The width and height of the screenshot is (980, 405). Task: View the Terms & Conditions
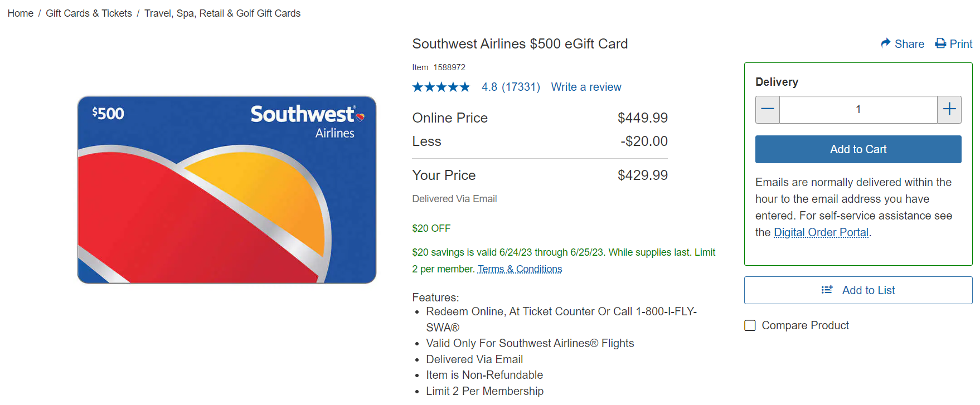pyautogui.click(x=520, y=269)
